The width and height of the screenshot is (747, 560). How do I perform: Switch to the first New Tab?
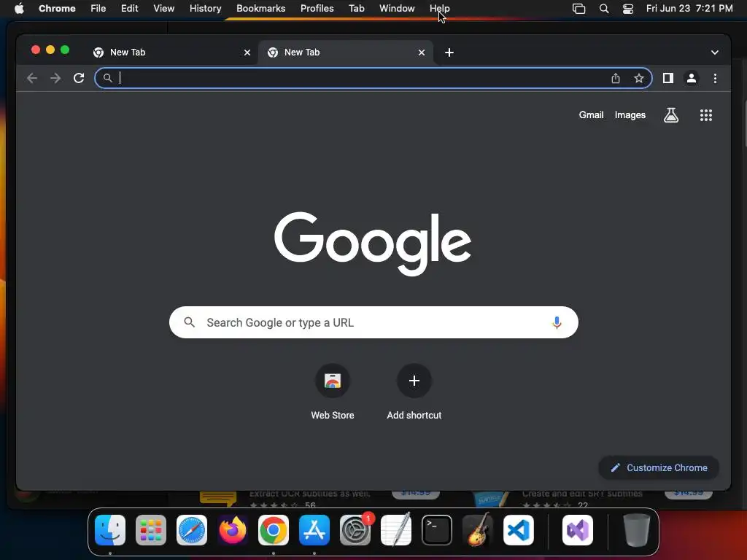tap(171, 52)
